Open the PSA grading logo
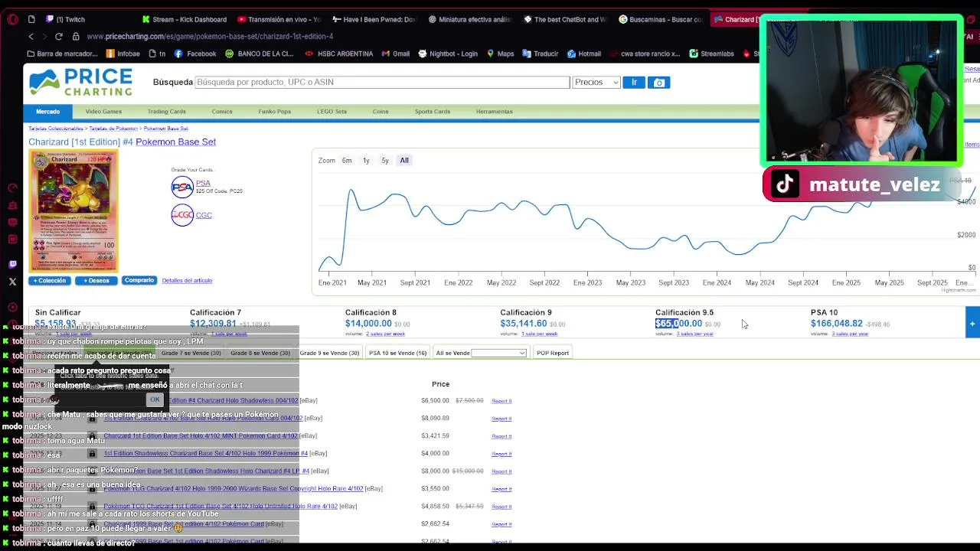980x551 pixels. [x=182, y=187]
